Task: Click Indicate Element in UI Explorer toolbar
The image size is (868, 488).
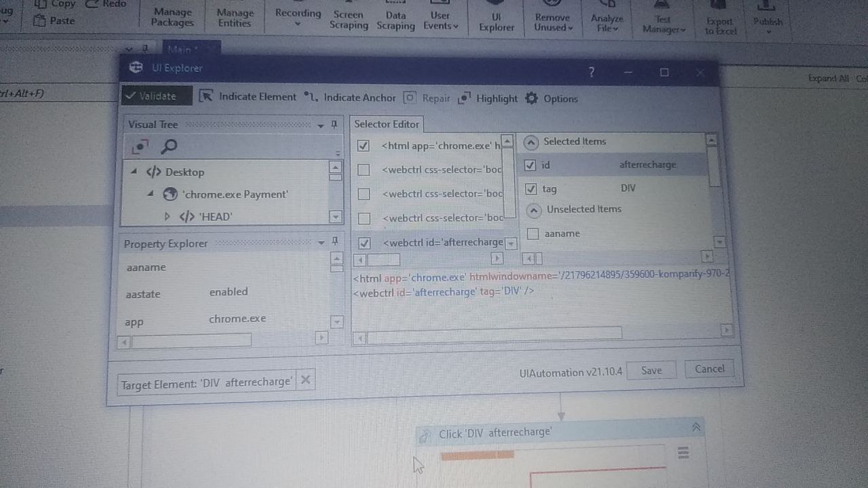Action: [248, 97]
